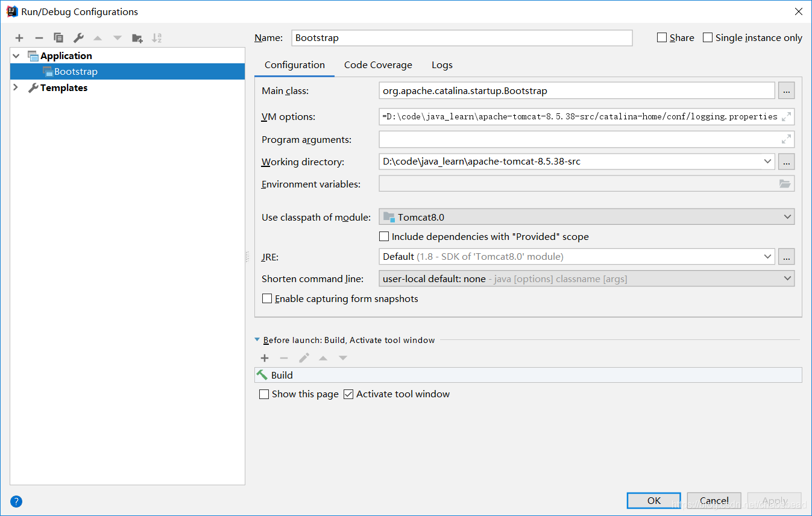The width and height of the screenshot is (812, 516).
Task: Expand the VM options field editor
Action: click(x=786, y=116)
